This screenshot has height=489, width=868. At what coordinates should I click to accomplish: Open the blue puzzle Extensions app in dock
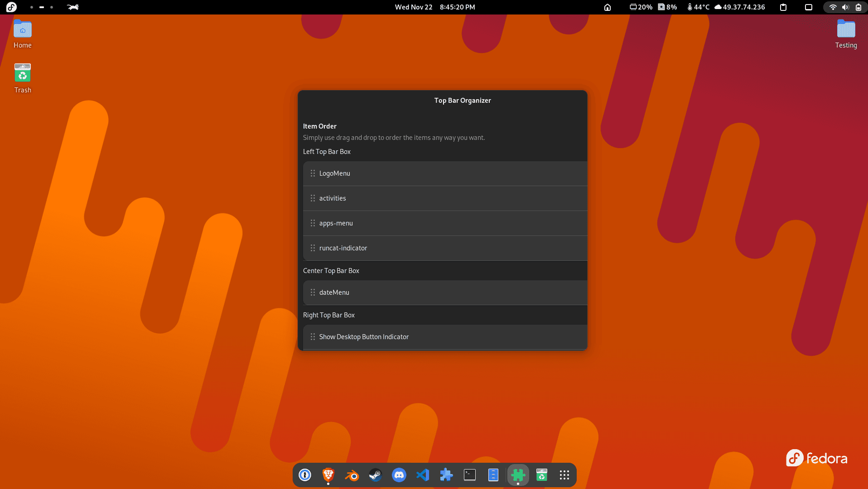click(x=446, y=475)
